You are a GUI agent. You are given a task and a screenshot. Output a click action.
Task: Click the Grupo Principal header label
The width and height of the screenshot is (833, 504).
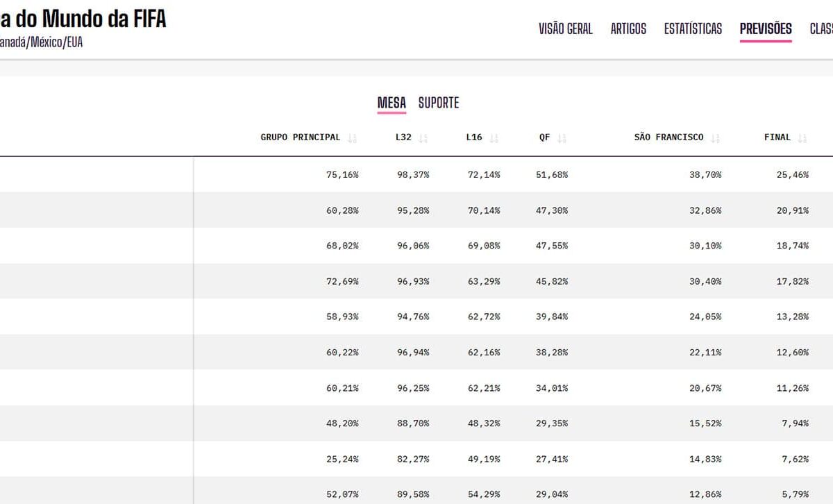click(x=301, y=137)
